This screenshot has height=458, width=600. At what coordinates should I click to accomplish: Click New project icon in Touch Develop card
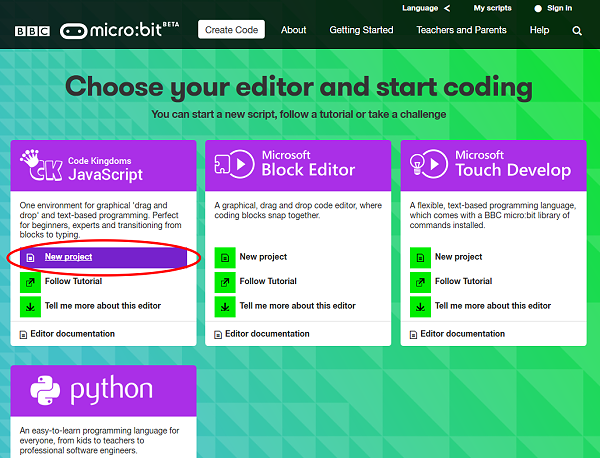click(420, 258)
